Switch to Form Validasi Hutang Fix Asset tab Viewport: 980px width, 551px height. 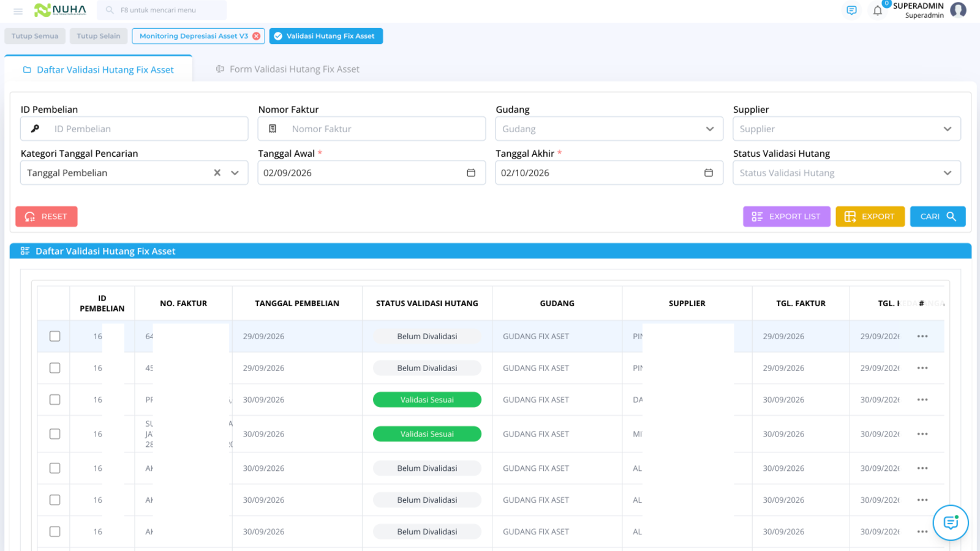click(x=288, y=69)
